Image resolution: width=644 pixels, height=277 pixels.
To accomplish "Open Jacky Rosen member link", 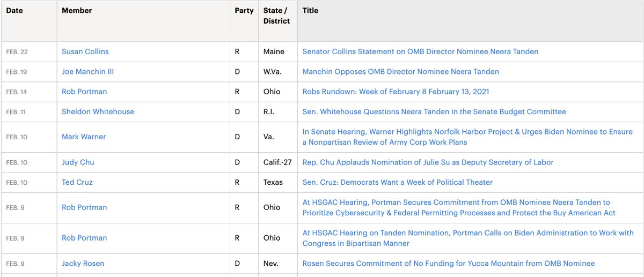I will [83, 263].
